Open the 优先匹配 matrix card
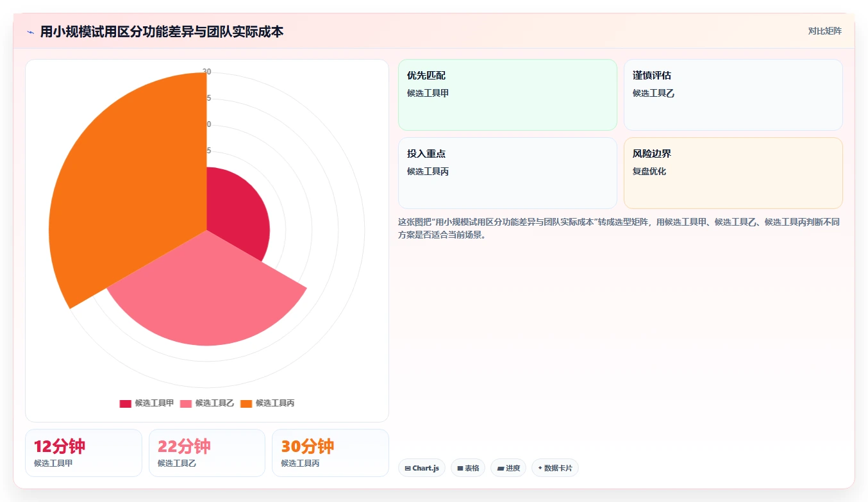Image resolution: width=868 pixels, height=502 pixels. pos(508,95)
